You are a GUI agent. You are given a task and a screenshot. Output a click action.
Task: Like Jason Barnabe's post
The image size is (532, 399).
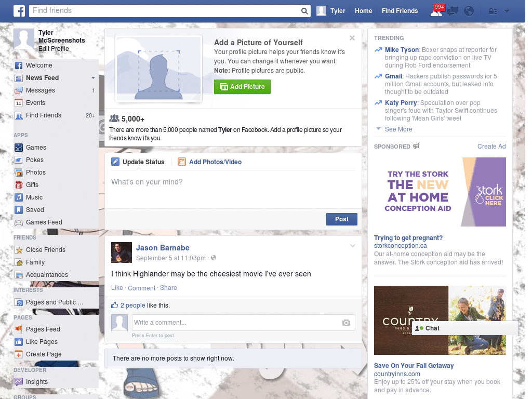point(117,288)
